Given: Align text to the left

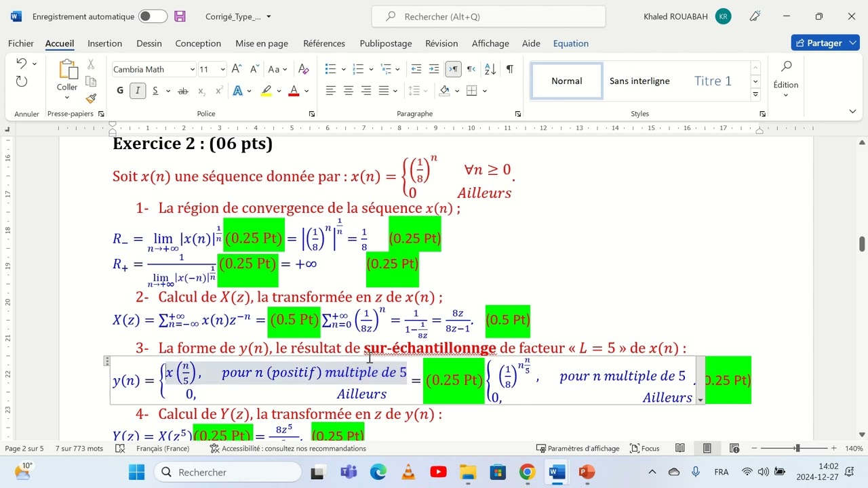Looking at the screenshot, I should click(331, 91).
